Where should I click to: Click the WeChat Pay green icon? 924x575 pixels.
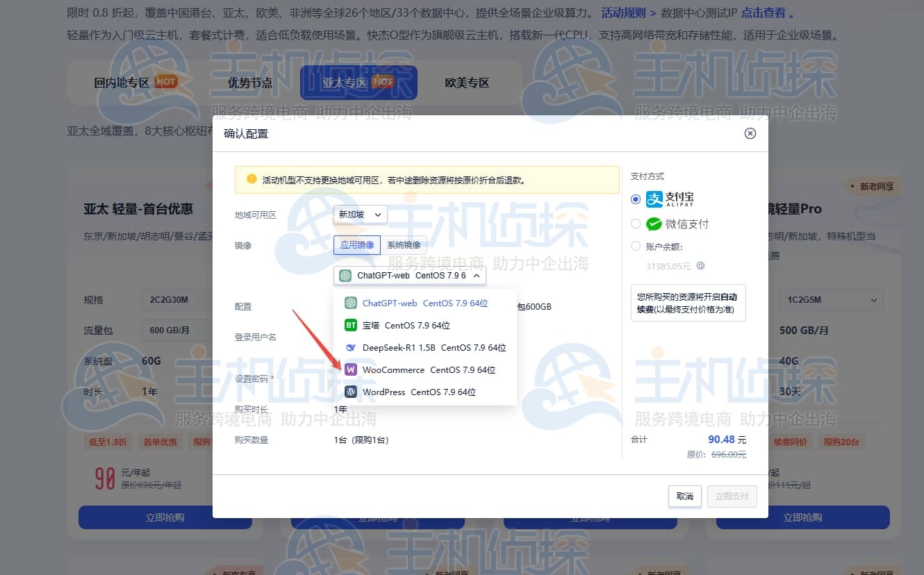tap(654, 224)
